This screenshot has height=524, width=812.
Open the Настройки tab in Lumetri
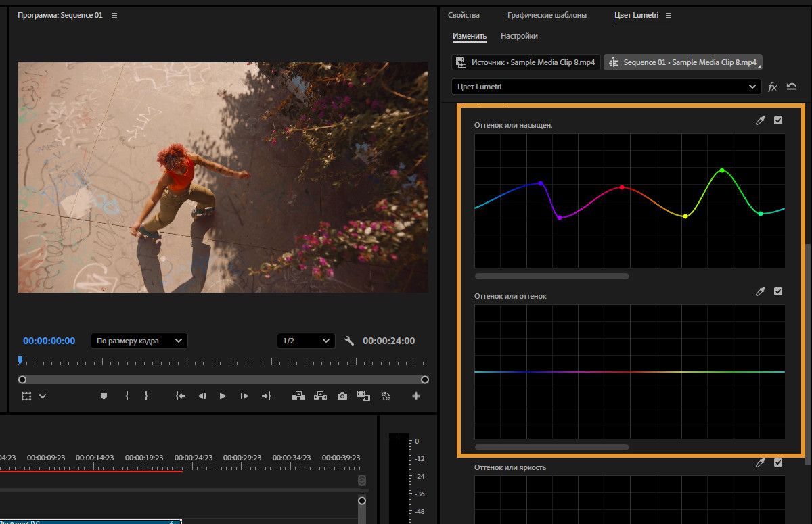coord(519,36)
